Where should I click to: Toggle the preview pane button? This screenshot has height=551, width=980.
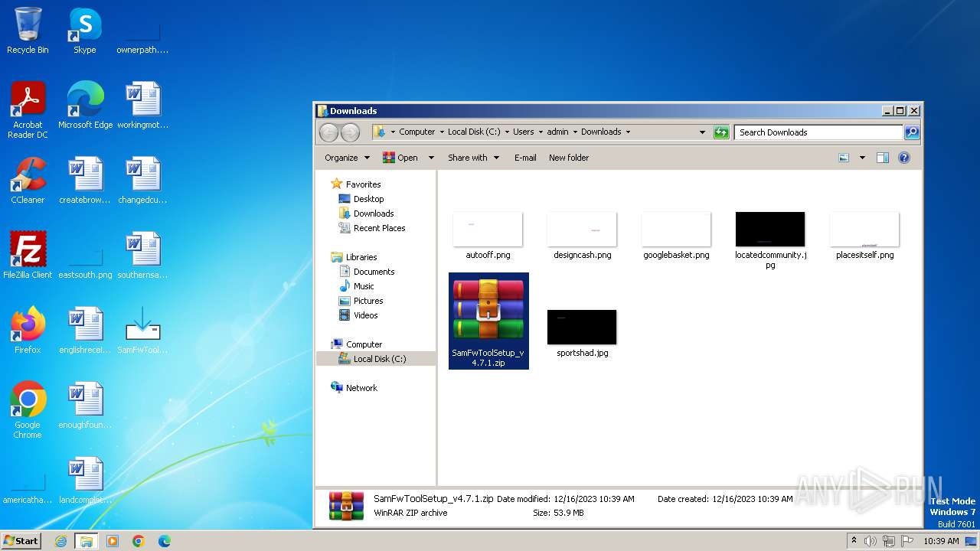(882, 158)
